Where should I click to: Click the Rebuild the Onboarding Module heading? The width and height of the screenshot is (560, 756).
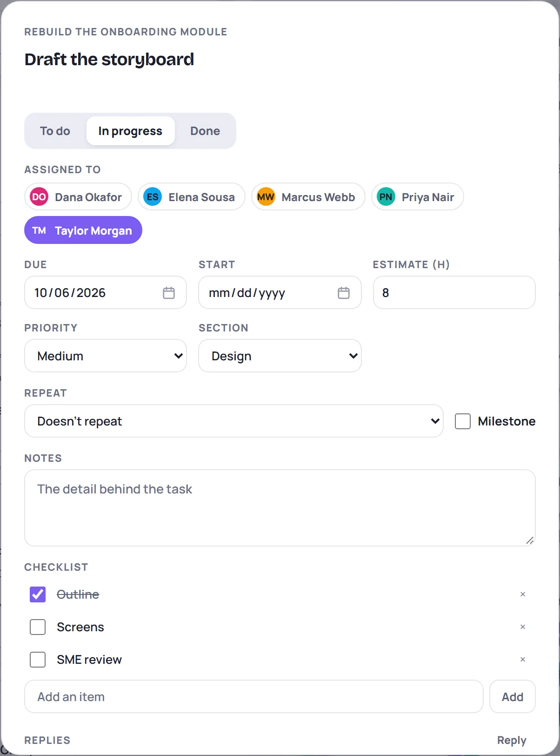point(126,32)
